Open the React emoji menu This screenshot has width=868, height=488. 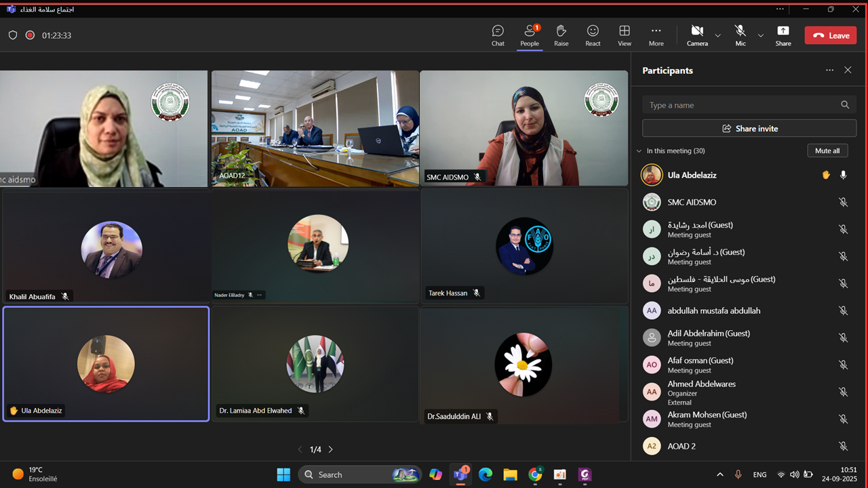tap(593, 35)
